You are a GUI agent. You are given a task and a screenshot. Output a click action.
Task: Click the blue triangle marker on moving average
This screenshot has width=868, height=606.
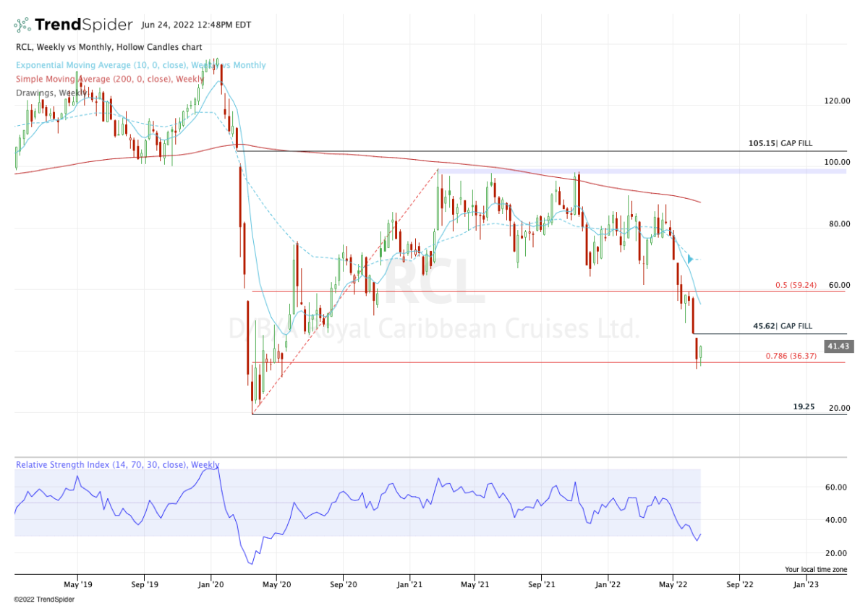pyautogui.click(x=691, y=259)
